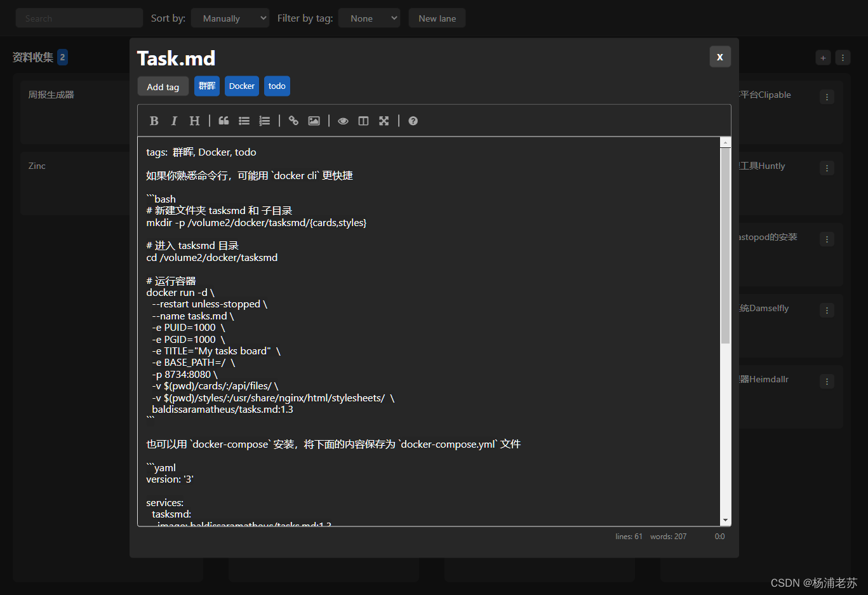
Task: Add a new tag to Task.md
Action: coord(163,86)
